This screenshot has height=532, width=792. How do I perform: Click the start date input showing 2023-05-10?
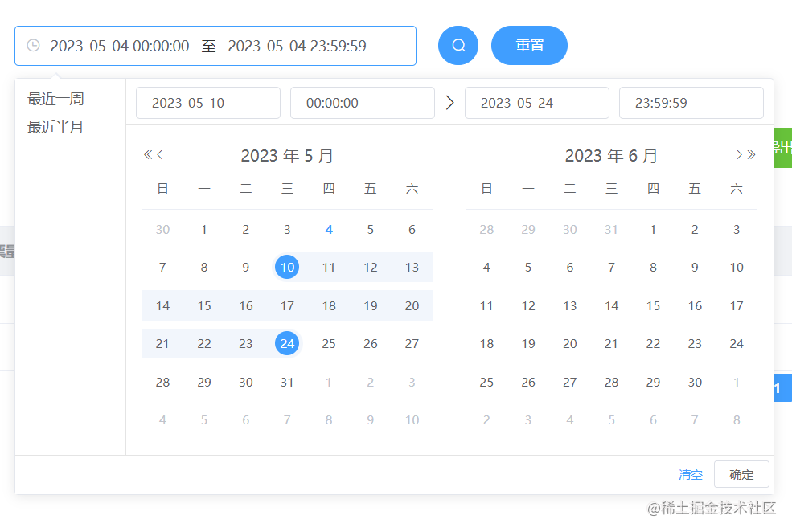pyautogui.click(x=207, y=103)
